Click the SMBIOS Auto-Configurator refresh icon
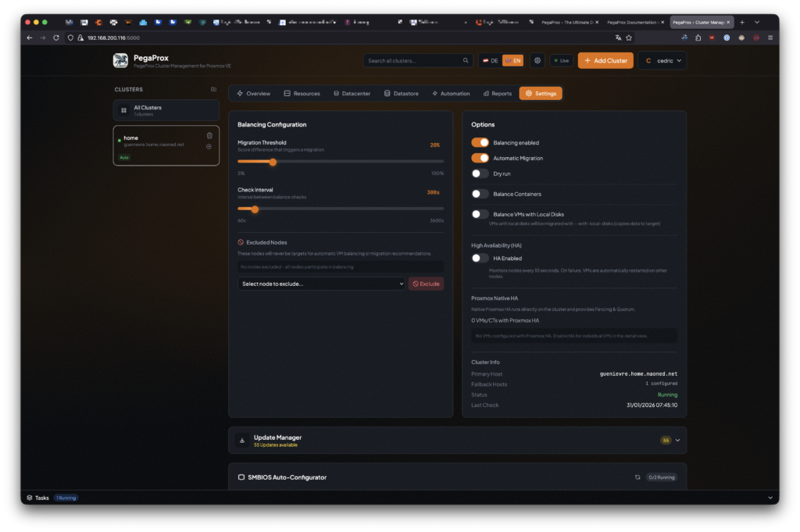 (637, 477)
